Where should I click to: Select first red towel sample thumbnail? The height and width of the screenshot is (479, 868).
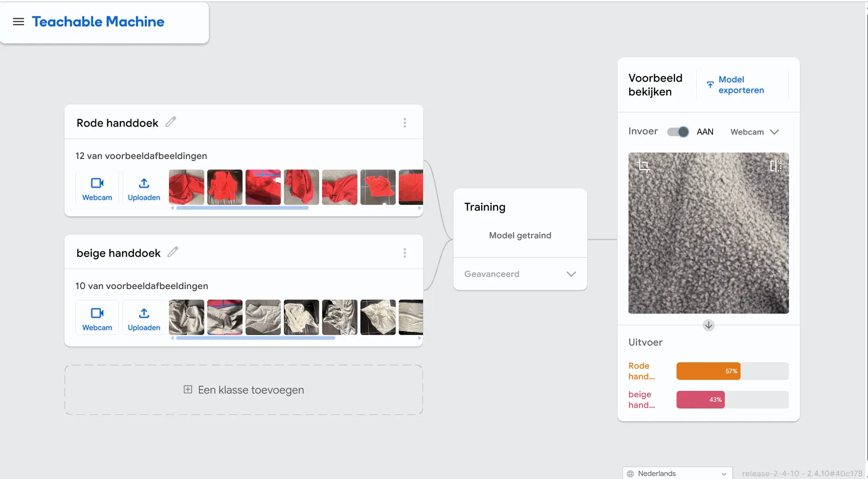pos(186,187)
